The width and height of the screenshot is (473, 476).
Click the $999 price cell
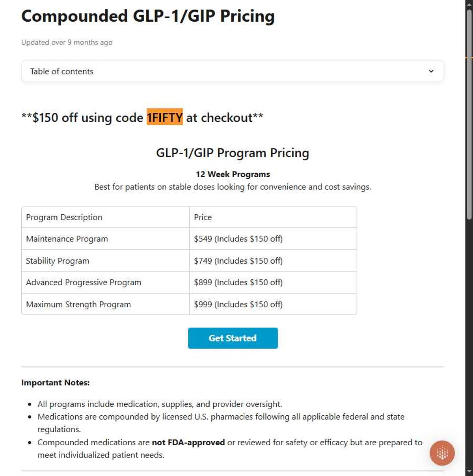[x=273, y=304]
